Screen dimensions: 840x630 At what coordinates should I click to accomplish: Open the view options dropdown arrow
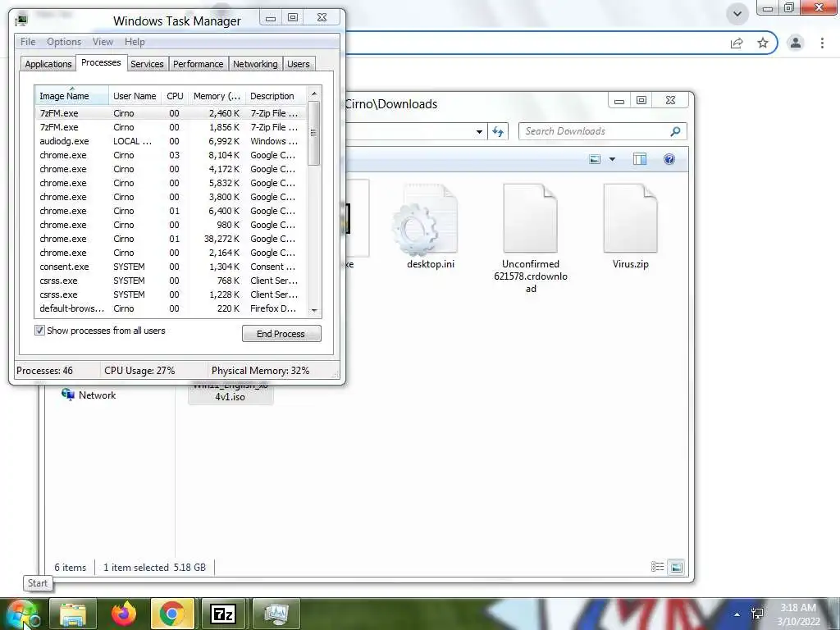612,159
